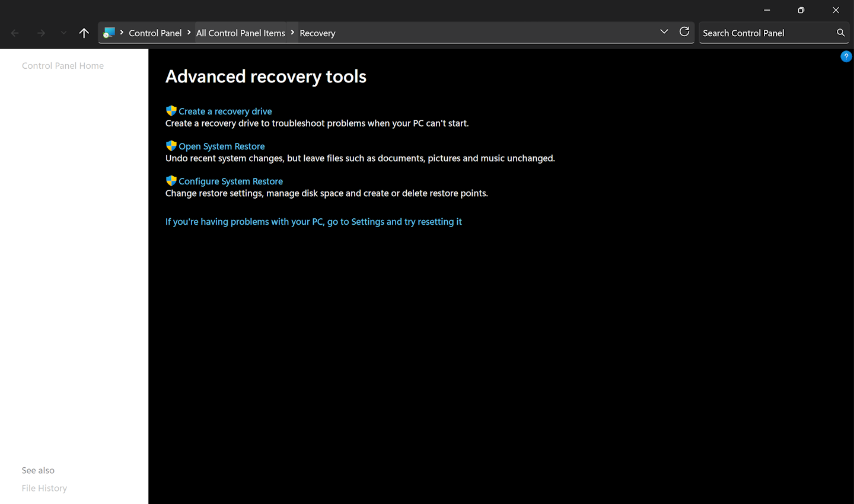Refresh the Recovery page
This screenshot has width=854, height=504.
point(684,32)
